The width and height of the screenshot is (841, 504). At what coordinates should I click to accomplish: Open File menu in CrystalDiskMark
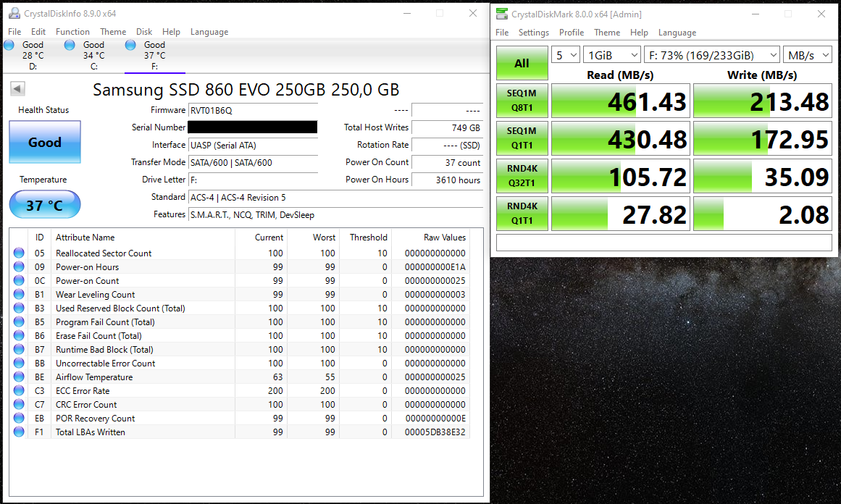pos(502,32)
